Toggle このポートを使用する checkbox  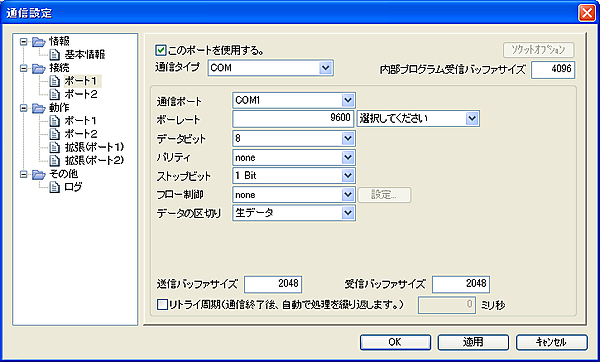click(161, 50)
